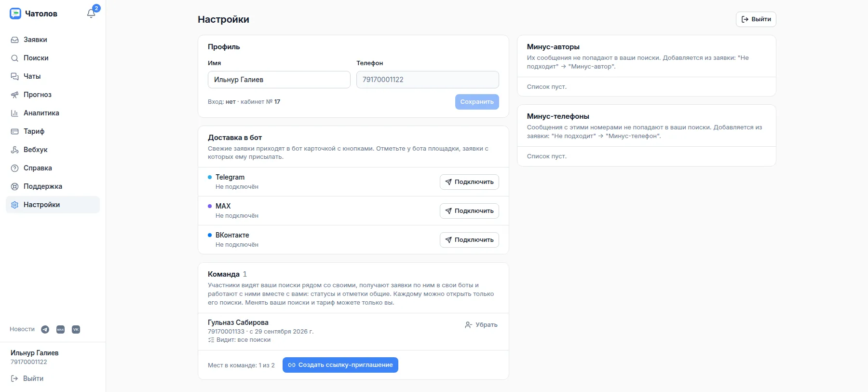Click Создать ссылку-приглашение button

pyautogui.click(x=340, y=365)
